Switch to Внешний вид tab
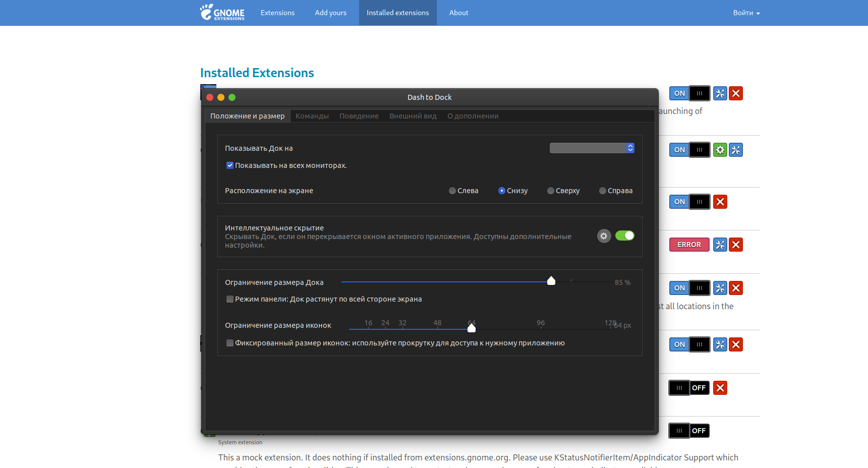Viewport: 868px width, 468px height. pos(413,116)
